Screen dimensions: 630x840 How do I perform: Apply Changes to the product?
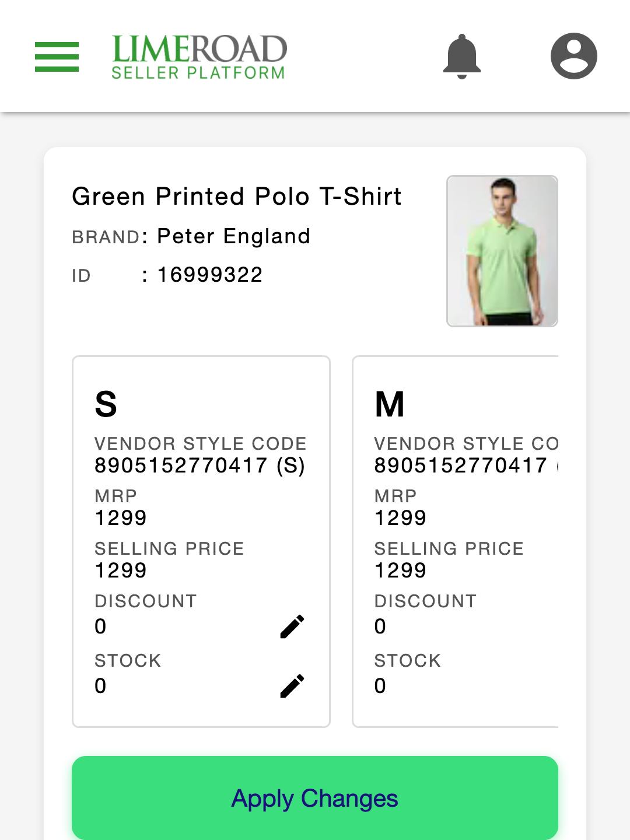(x=315, y=798)
